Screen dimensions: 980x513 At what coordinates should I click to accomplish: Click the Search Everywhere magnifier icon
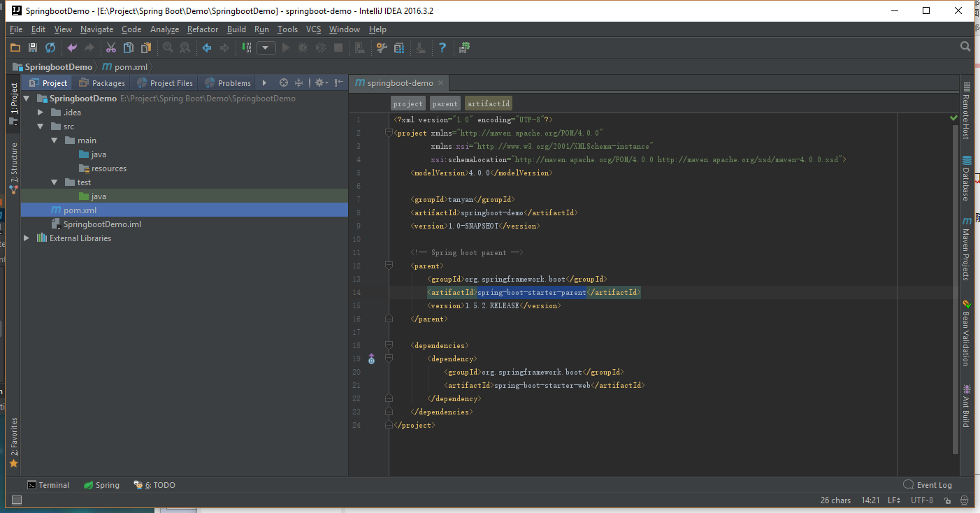(x=965, y=47)
